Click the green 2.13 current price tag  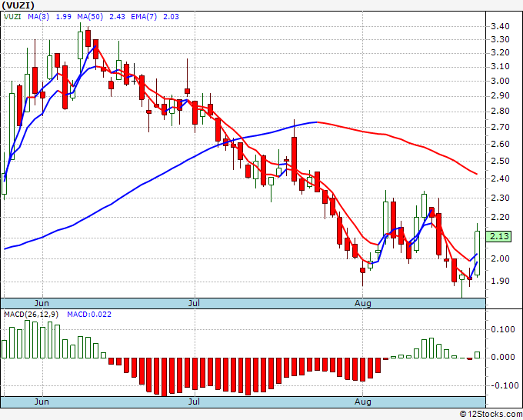[x=498, y=236]
